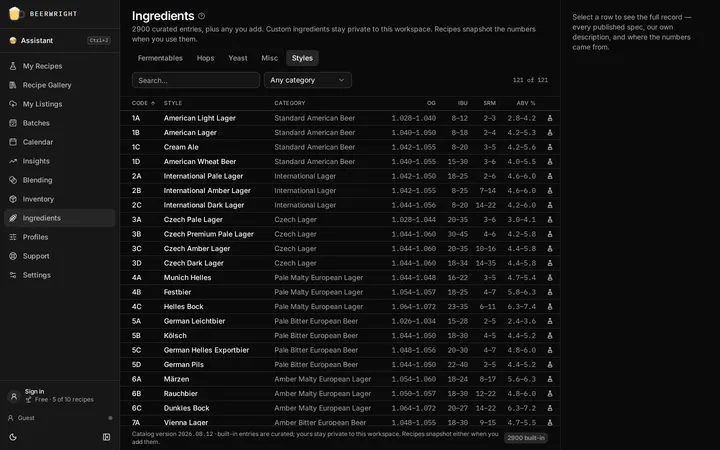
Task: Click flask icon on American Lager row
Action: 550,133
